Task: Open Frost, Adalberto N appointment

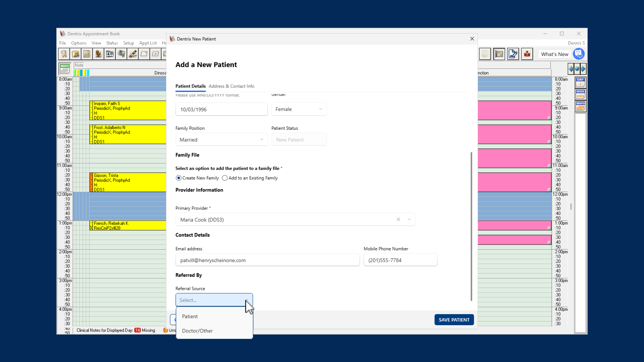Action: coord(128,134)
